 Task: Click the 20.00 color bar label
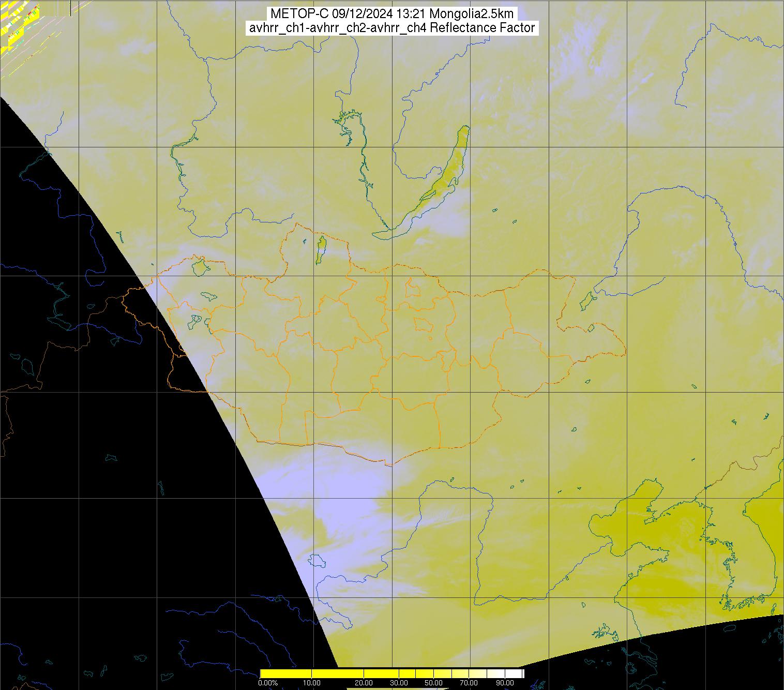(x=364, y=683)
